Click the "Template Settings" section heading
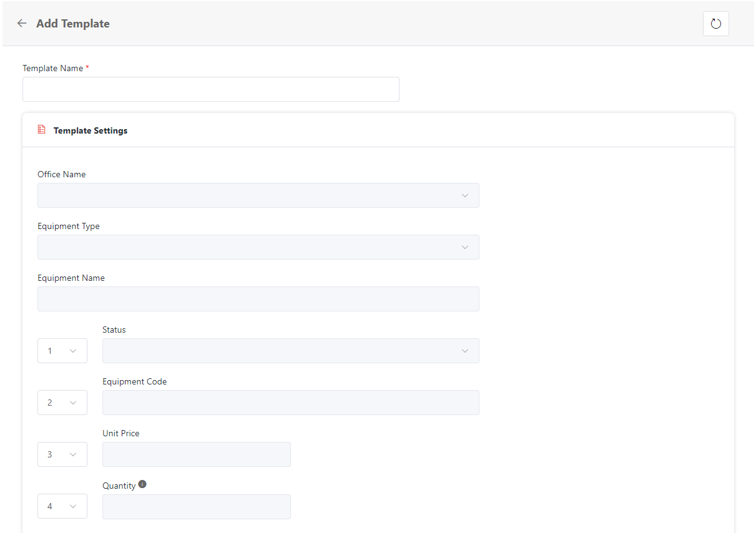Screen dimensions: 756x533 pos(90,130)
